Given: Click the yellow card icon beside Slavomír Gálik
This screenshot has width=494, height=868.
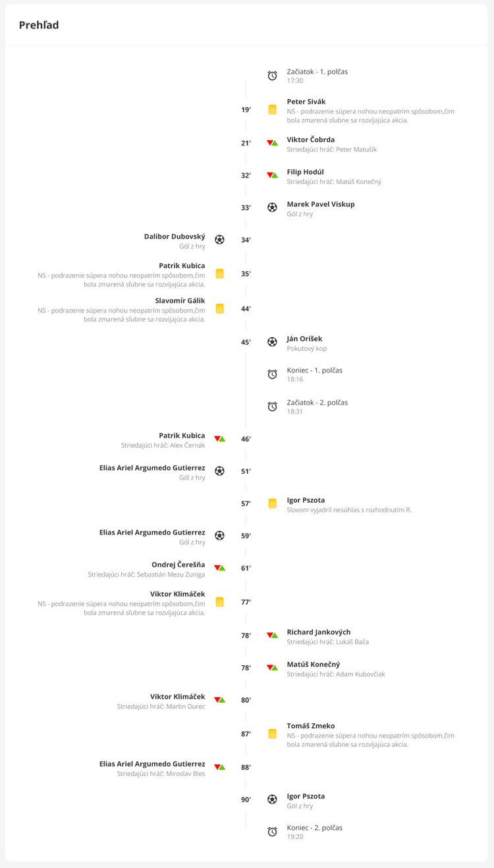Looking at the screenshot, I should (220, 309).
